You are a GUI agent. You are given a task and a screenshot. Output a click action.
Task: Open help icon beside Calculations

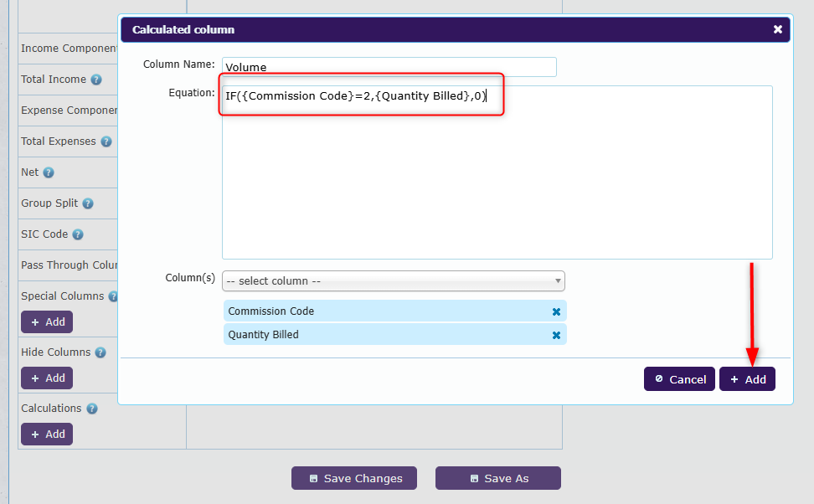pyautogui.click(x=92, y=409)
